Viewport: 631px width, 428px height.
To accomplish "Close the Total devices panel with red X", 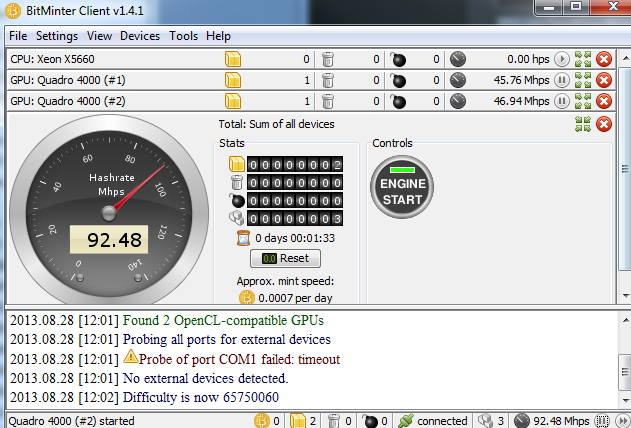I will pyautogui.click(x=604, y=124).
